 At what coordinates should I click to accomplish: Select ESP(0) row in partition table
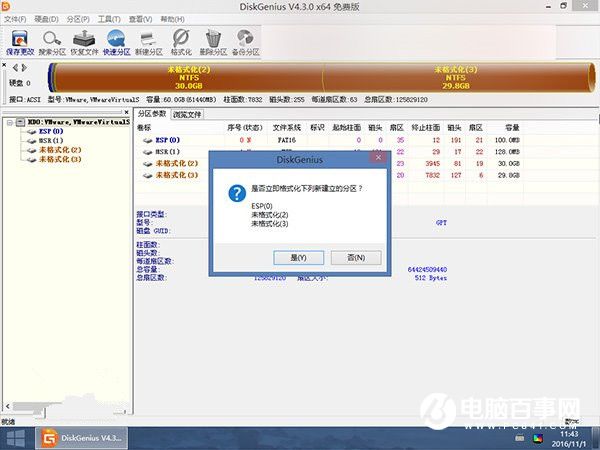(x=331, y=140)
